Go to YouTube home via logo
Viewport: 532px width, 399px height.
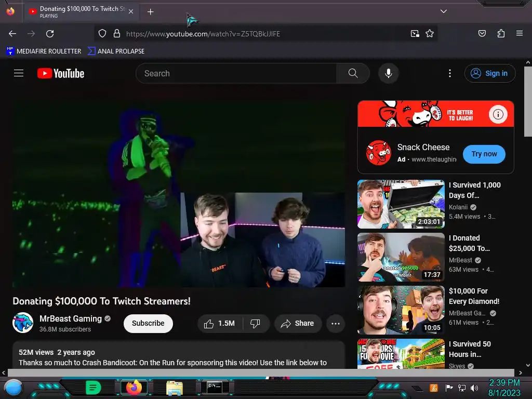(61, 73)
